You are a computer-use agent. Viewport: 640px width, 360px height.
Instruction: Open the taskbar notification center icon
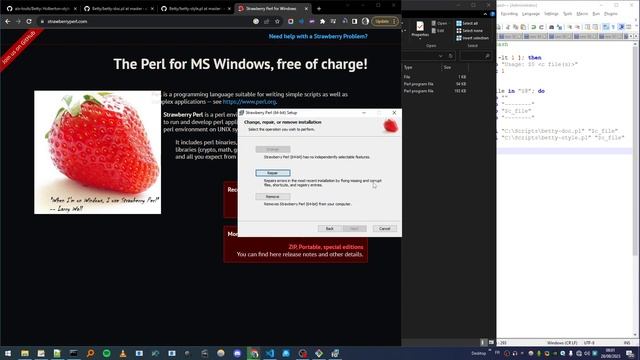coord(630,354)
